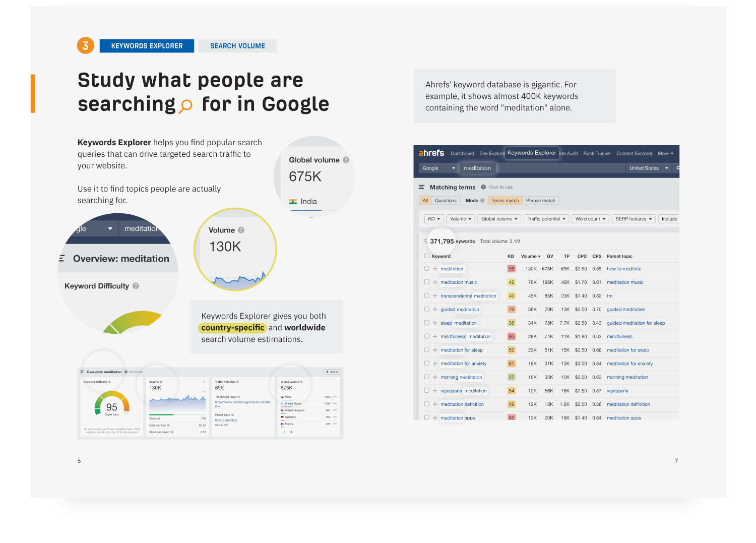This screenshot has width=756, height=543.
Task: Add 'meditation music' with its plus icon
Action: (x=435, y=282)
